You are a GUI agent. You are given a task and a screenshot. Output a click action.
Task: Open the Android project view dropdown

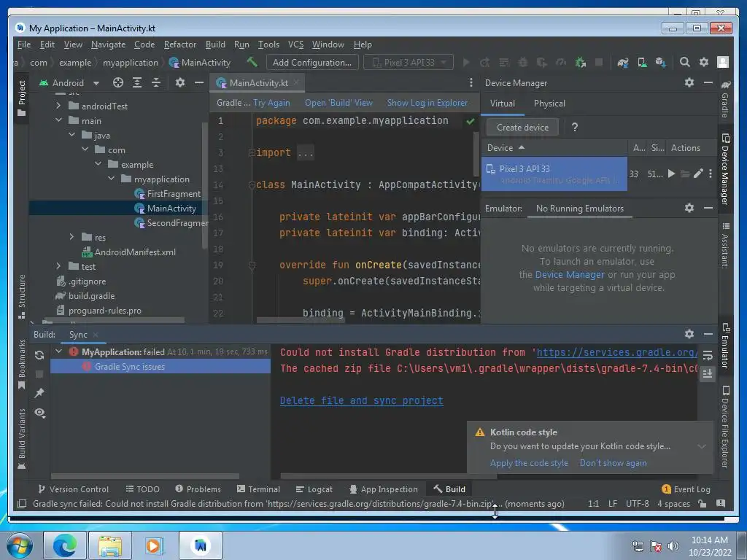(69, 83)
